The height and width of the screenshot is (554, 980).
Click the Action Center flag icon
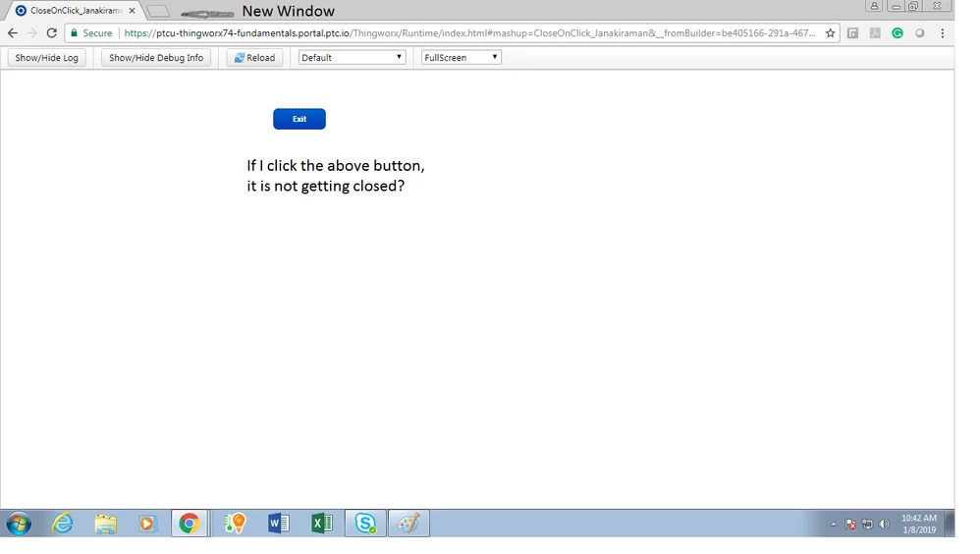850,524
